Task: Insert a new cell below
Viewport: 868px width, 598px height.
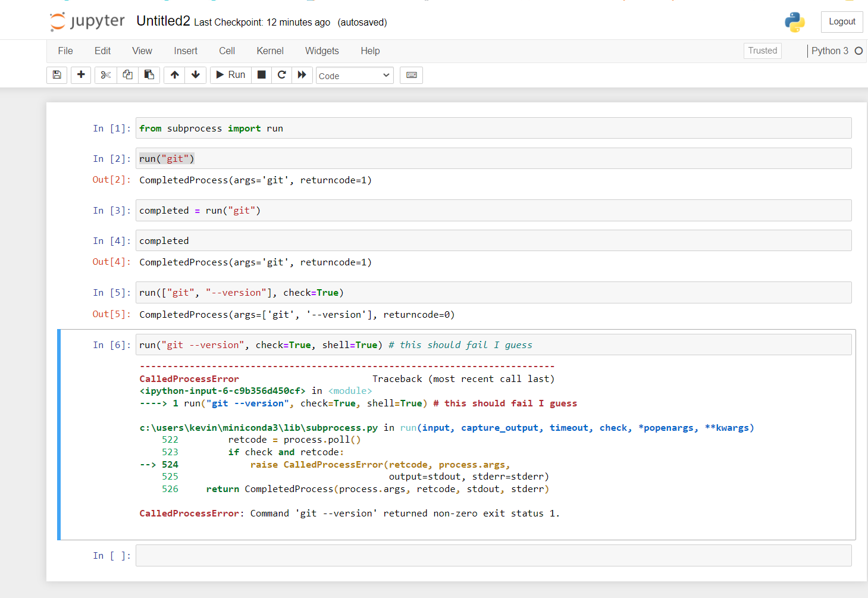Action: (x=81, y=75)
